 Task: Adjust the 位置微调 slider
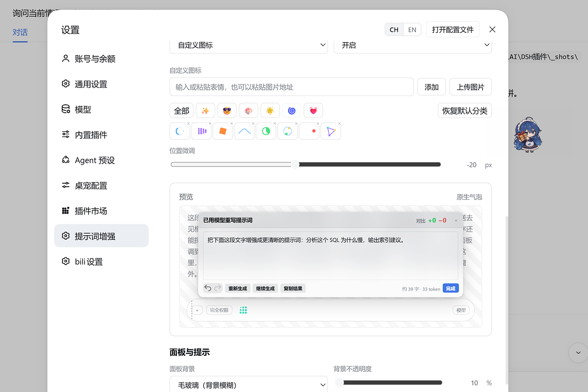tap(306, 165)
